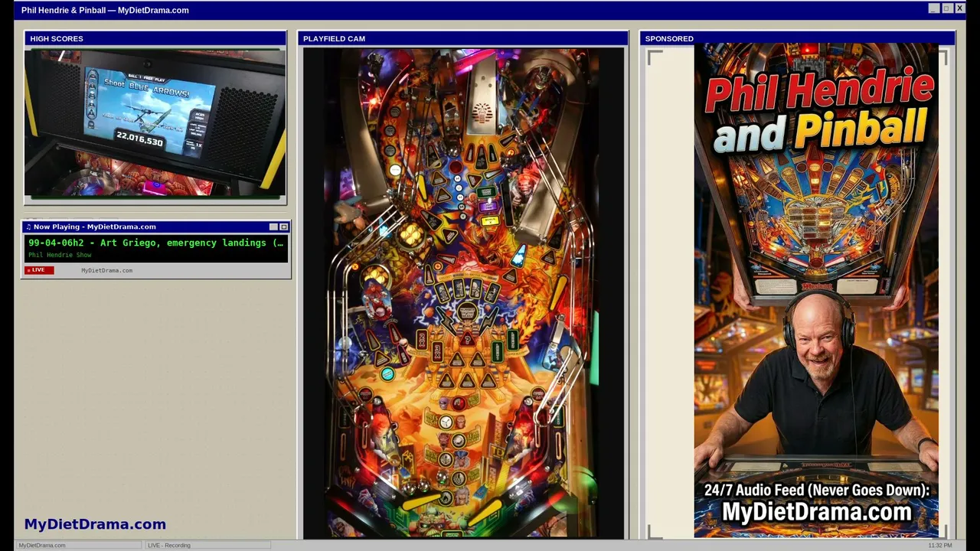Image resolution: width=980 pixels, height=551 pixels.
Task: Click the white MyDietDrama.com text in sponsored banner
Action: click(816, 512)
